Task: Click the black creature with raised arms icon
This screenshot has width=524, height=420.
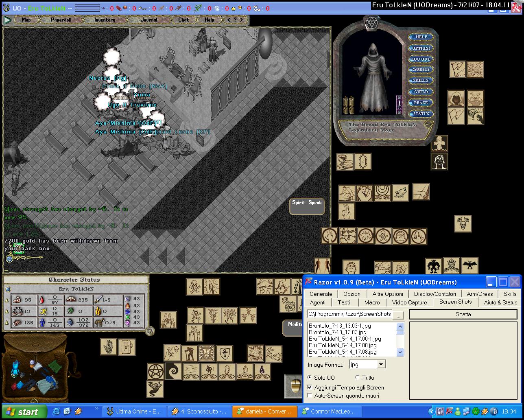Action: tap(155, 389)
